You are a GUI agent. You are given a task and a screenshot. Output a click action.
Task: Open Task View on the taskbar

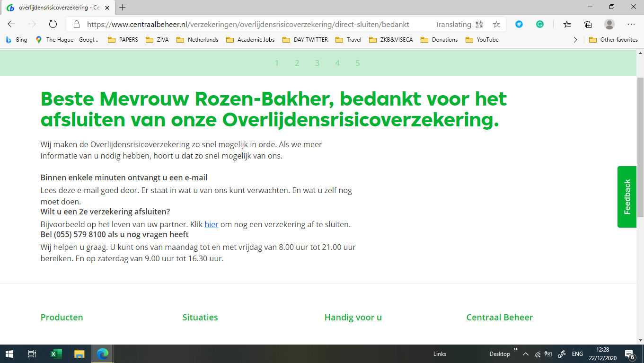point(32,354)
